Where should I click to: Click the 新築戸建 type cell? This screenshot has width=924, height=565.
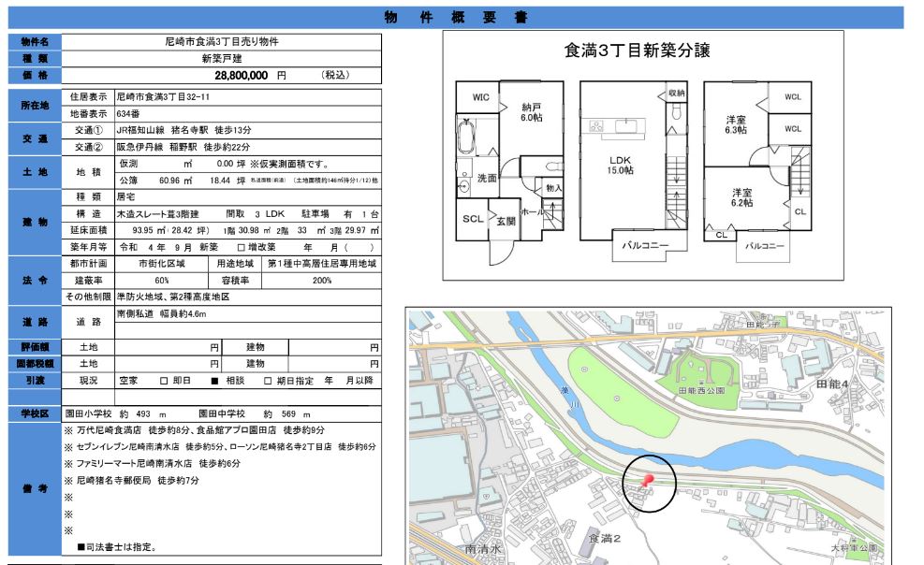click(x=222, y=58)
